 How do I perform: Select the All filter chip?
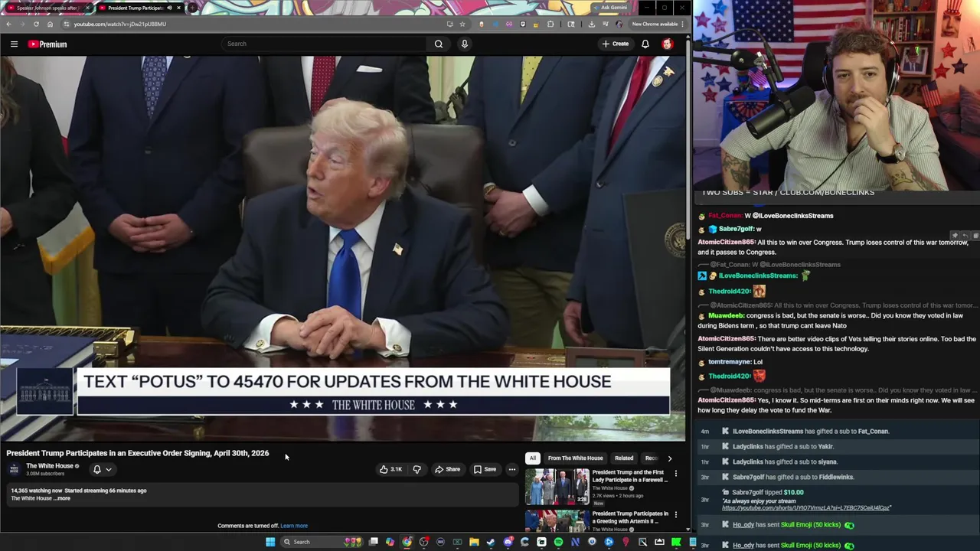point(532,458)
